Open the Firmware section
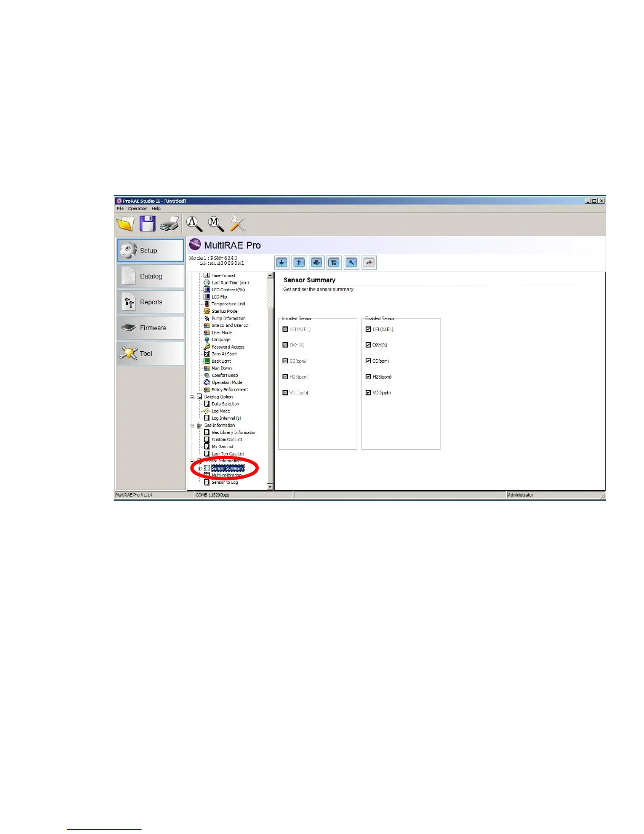This screenshot has height=834, width=644. coord(150,327)
